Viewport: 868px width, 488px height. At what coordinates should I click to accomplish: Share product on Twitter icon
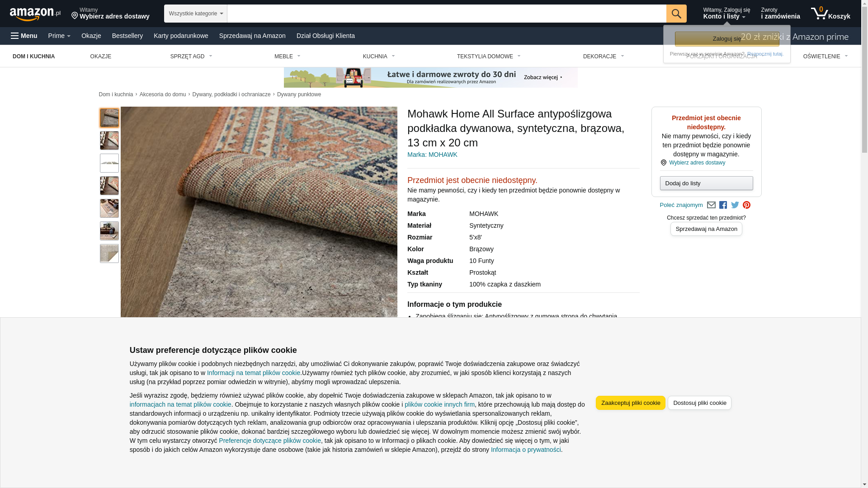735,205
